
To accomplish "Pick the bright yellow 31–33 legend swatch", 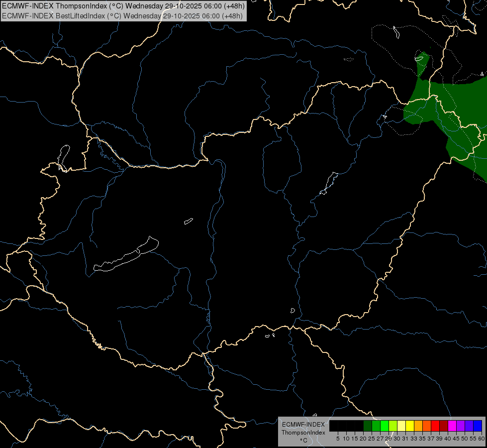I will click(410, 426).
